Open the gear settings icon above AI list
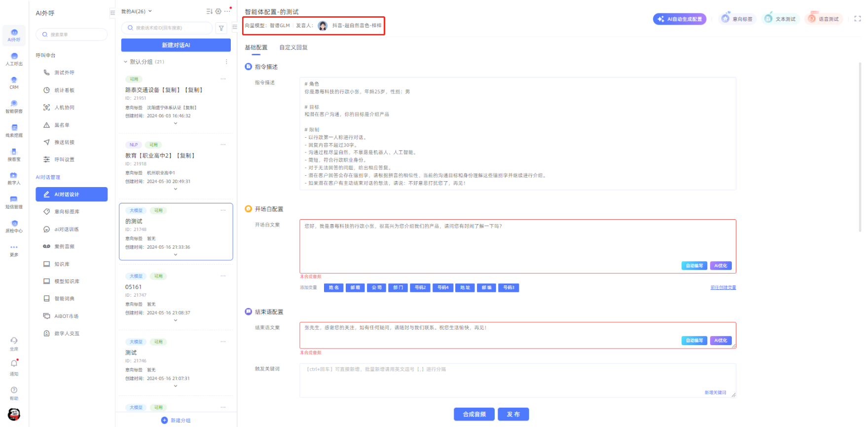The width and height of the screenshot is (868, 427). [x=218, y=11]
